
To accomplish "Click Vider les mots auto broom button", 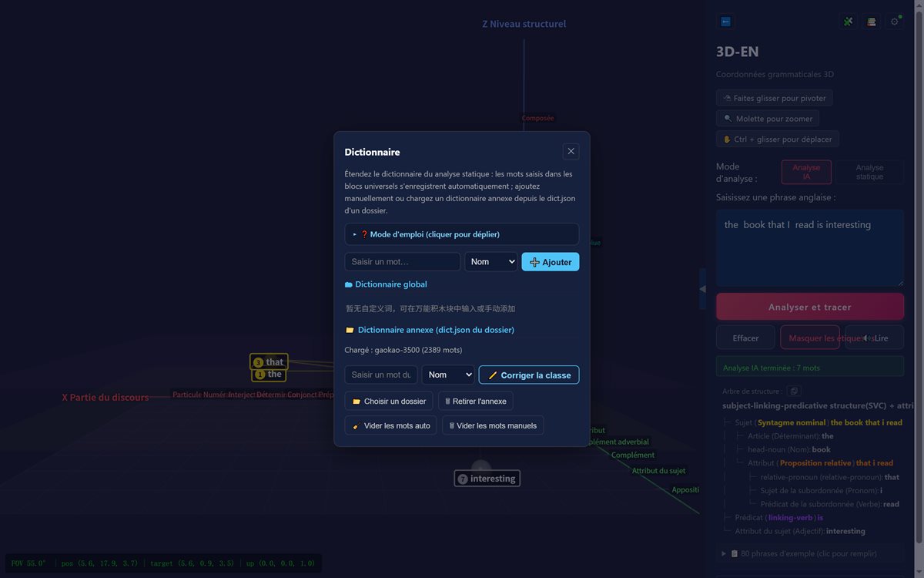I will click(x=391, y=425).
